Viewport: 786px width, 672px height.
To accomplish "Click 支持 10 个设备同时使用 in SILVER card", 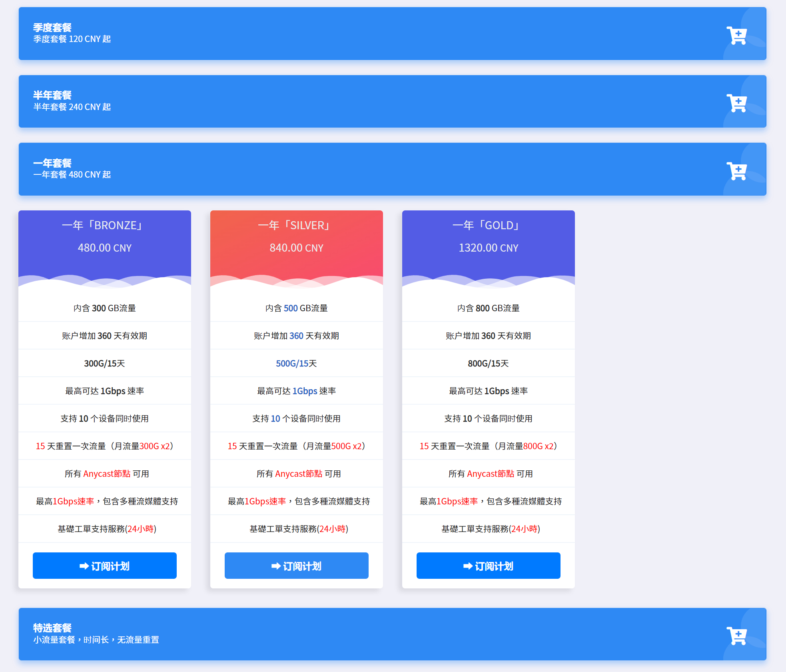I will (297, 418).
